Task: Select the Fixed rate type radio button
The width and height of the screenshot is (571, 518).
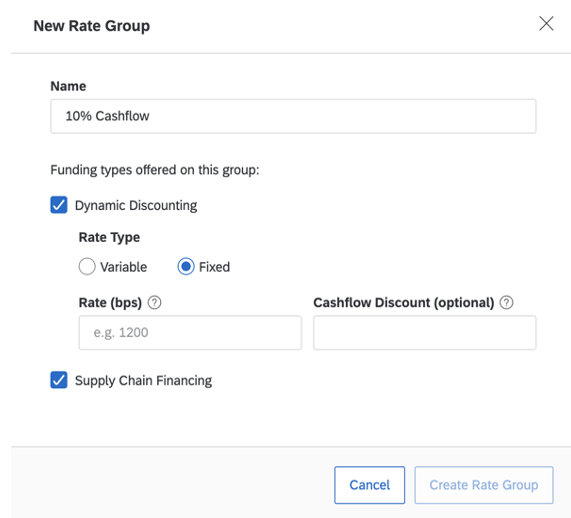Action: pyautogui.click(x=186, y=266)
